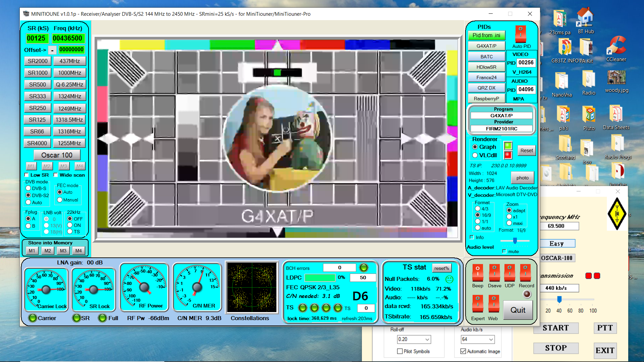Viewport: 644px width, 362px height.
Task: Enable the Wide scan checkbox
Action: 56,175
